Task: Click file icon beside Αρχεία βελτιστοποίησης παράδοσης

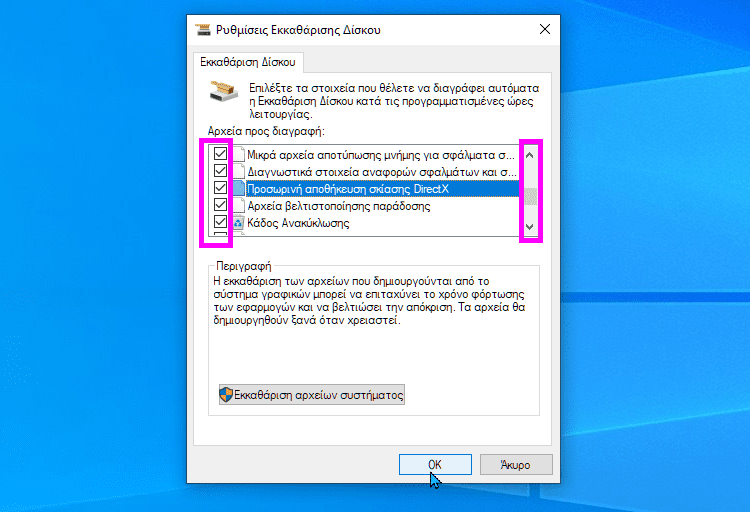Action: coord(239,206)
